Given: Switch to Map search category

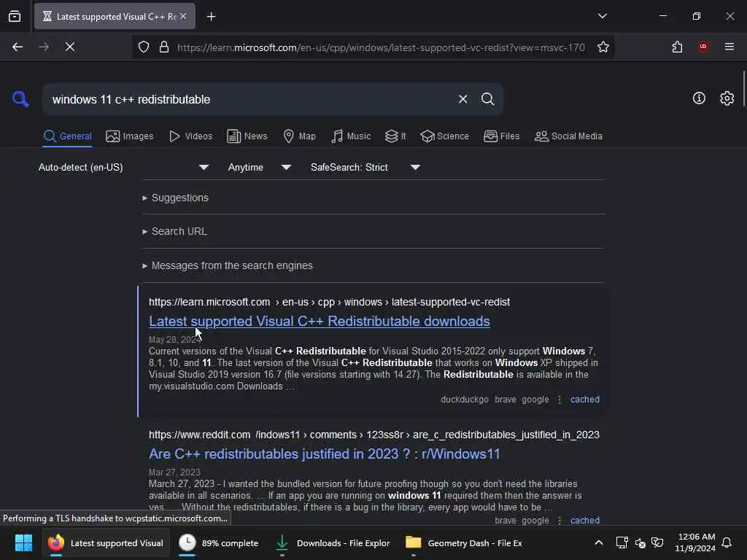Looking at the screenshot, I should coord(299,136).
